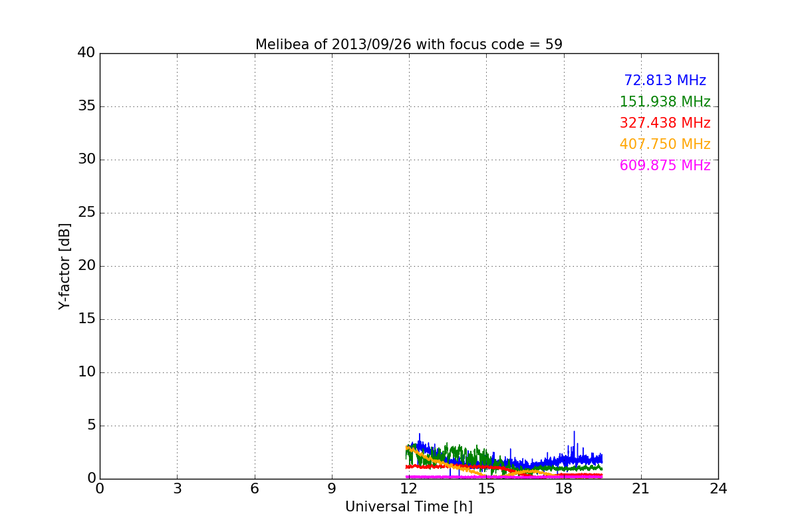Select the 327.438 MHz legend label

pos(665,123)
